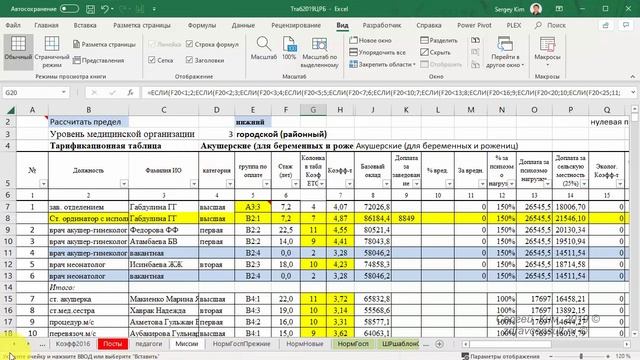Click the Select All corner triangle
The image size is (640, 360).
10,110
